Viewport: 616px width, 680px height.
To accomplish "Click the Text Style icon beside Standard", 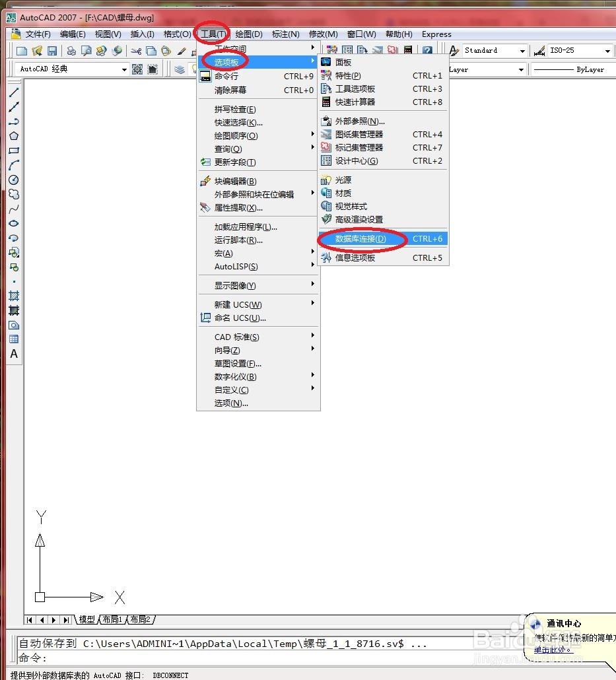I will pyautogui.click(x=454, y=51).
